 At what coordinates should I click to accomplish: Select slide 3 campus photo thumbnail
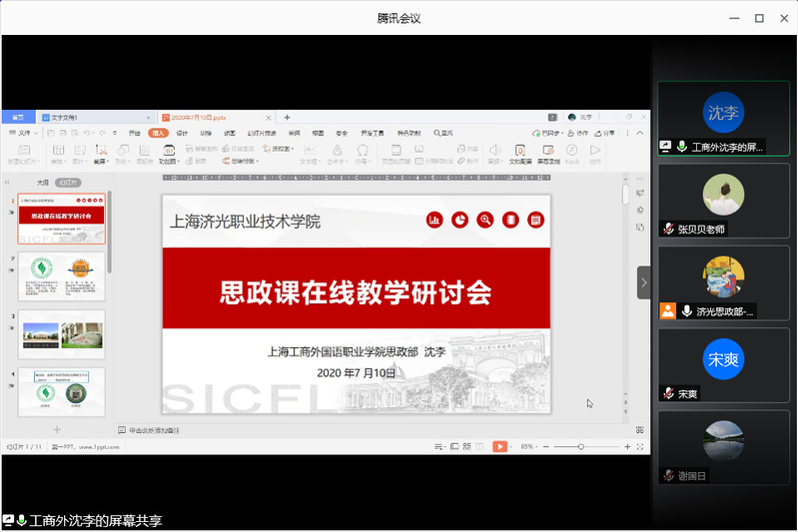61,334
